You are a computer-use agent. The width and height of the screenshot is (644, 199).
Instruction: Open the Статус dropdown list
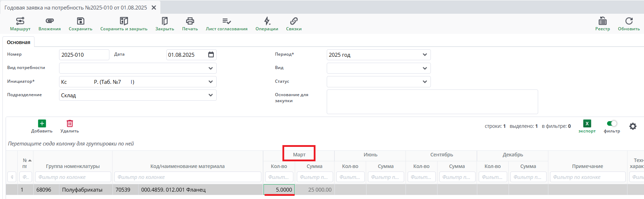[x=425, y=82]
